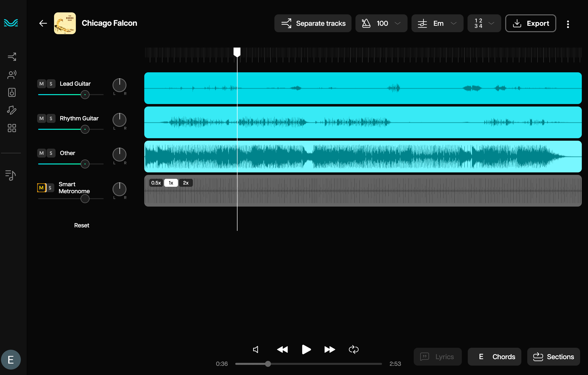Screen dimensions: 588x375
Task: Click the volume speaker icon
Action: coord(256,349)
